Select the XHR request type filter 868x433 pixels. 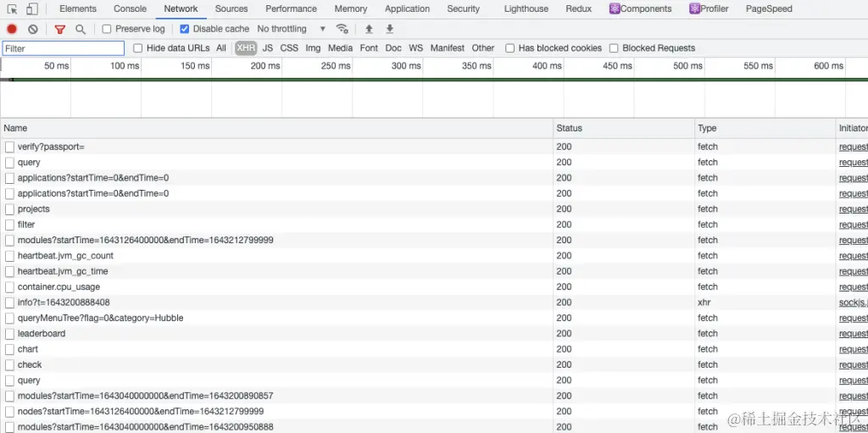coord(246,48)
